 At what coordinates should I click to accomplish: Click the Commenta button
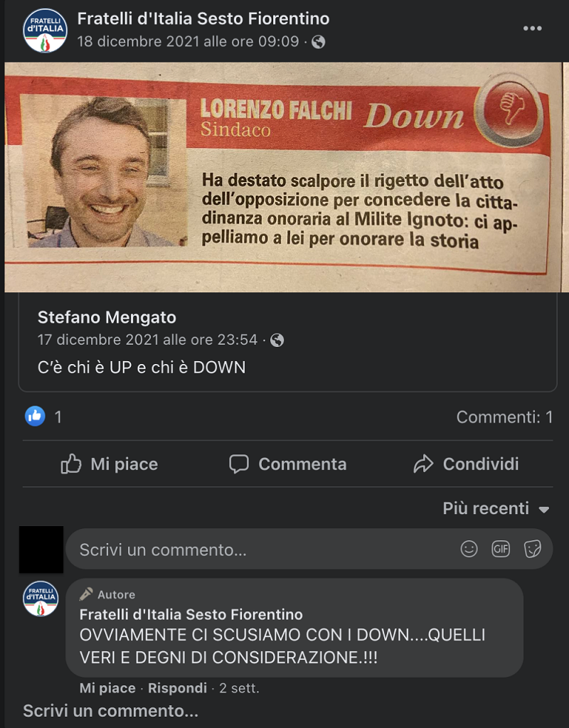[x=288, y=464]
